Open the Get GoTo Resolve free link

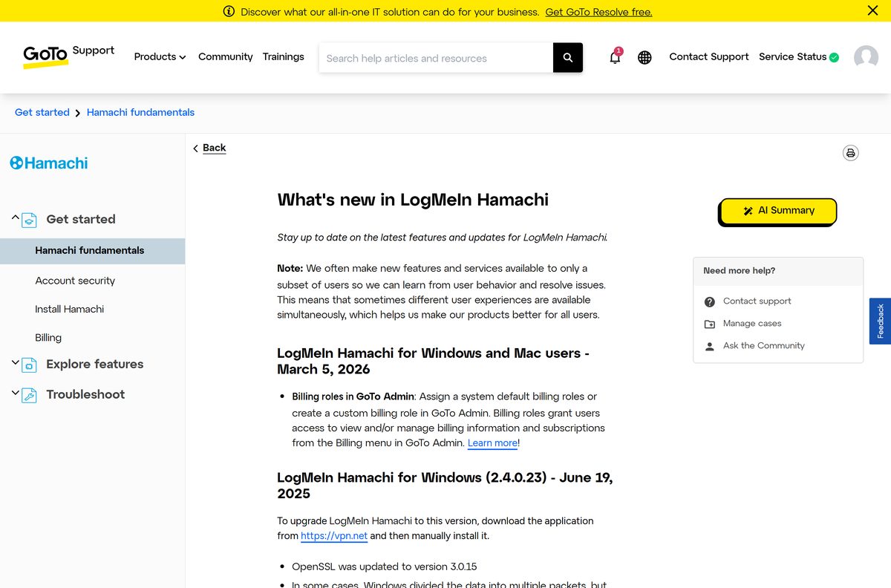coord(598,12)
